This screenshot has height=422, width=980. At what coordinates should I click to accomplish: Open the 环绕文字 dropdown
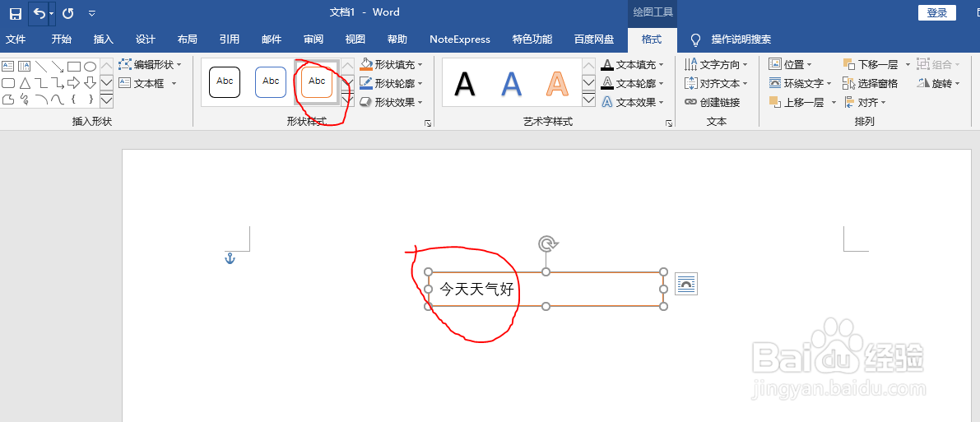coord(801,83)
